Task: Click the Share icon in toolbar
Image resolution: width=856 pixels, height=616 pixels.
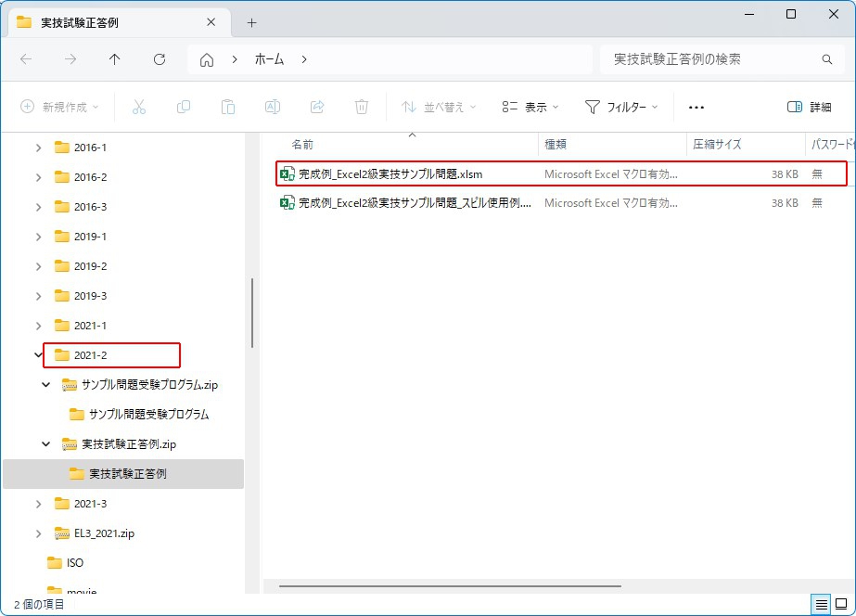Action: [x=317, y=107]
